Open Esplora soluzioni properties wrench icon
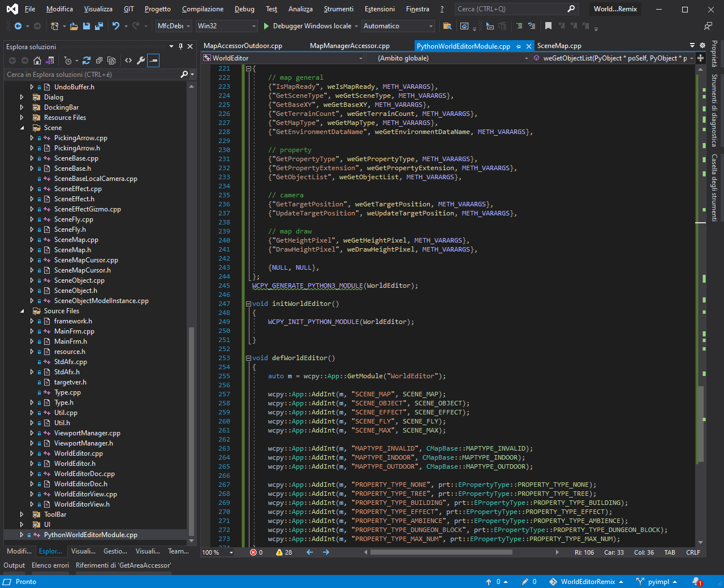This screenshot has width=724, height=588. point(141,60)
